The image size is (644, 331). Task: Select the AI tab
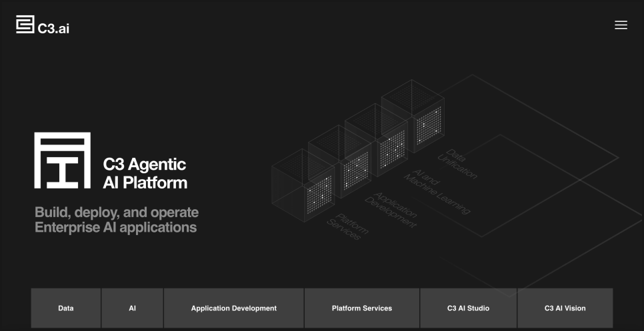click(x=132, y=308)
